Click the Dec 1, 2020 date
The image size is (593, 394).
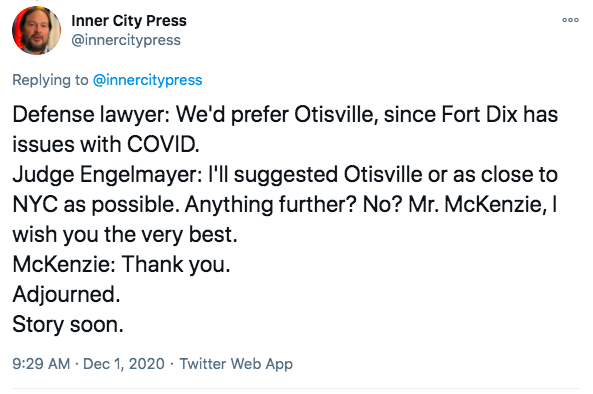click(124, 364)
